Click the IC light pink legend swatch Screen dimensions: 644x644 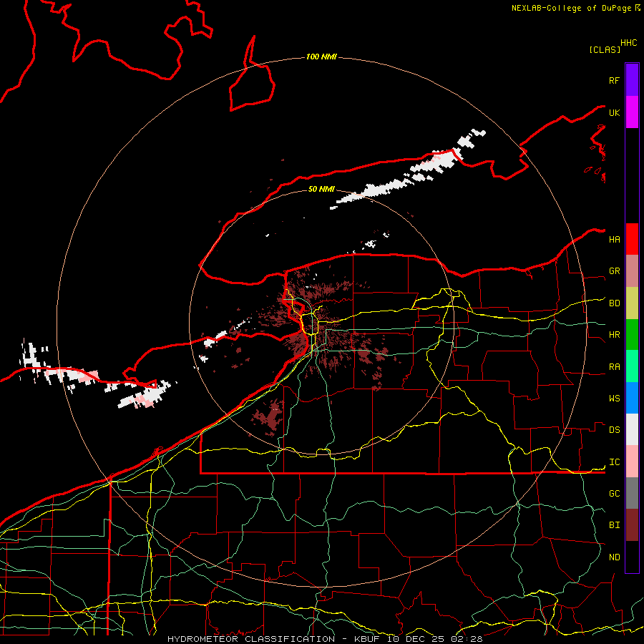coord(632,462)
